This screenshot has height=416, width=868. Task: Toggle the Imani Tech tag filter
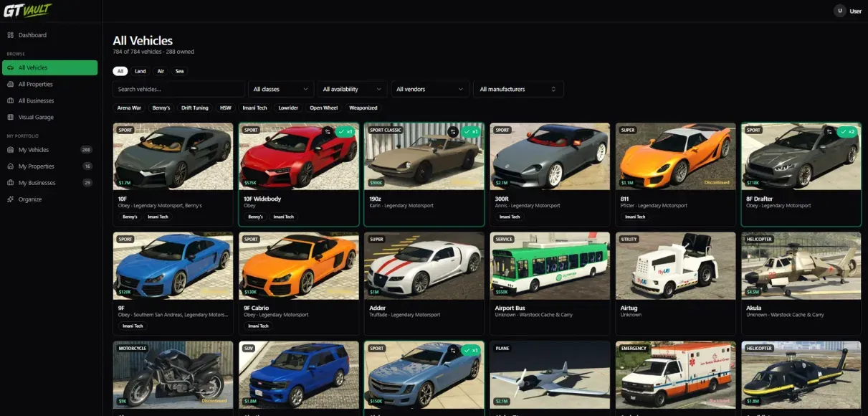point(255,108)
